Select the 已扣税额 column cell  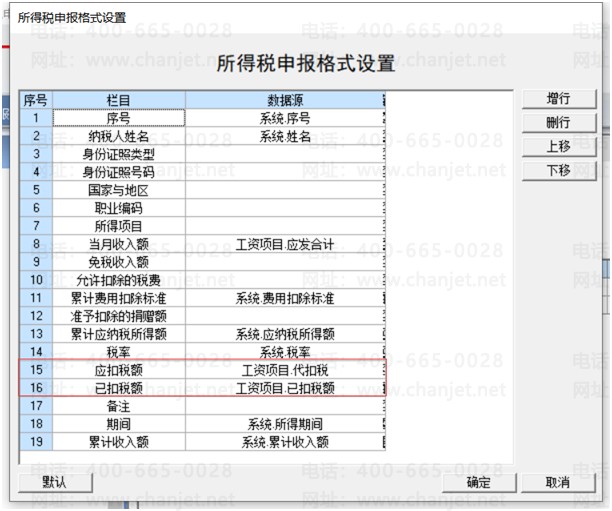click(x=119, y=388)
